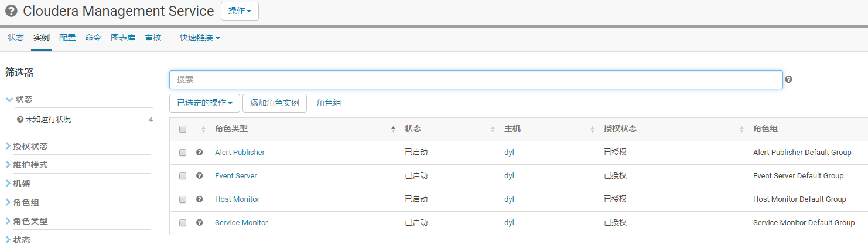The height and width of the screenshot is (244, 868).
Task: Expand the 角色类型 filter section
Action: pyautogui.click(x=27, y=221)
